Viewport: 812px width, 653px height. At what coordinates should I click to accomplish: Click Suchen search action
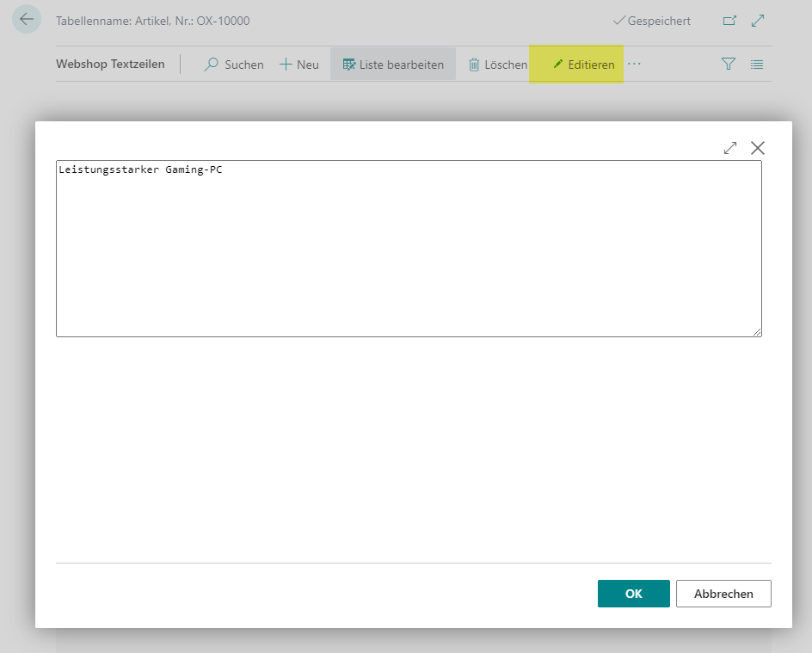click(234, 65)
